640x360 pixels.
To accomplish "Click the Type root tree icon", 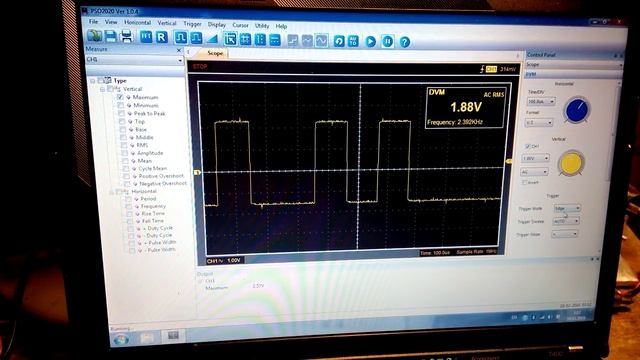I will click(108, 80).
